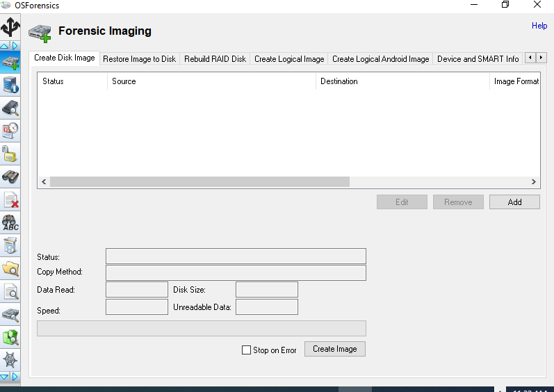Open the disk drive with magnifier raw viewer icon
The height and width of the screenshot is (392, 554).
(10, 315)
